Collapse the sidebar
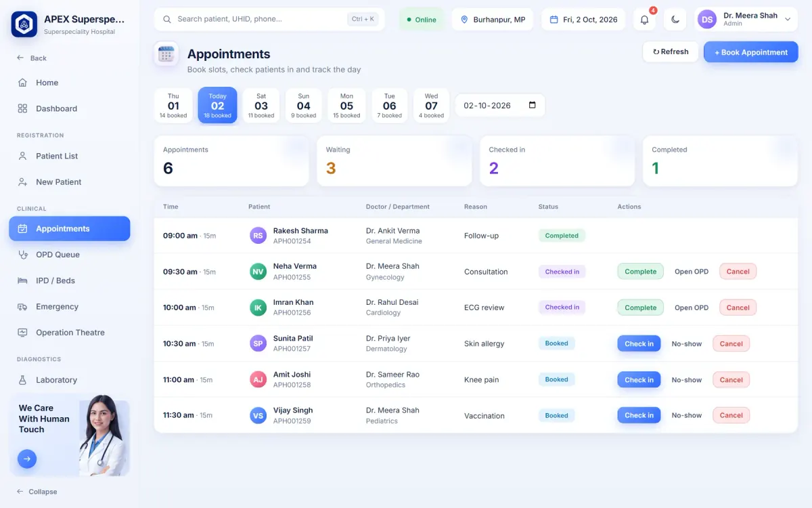Viewport: 812px width, 508px height. pos(37,492)
